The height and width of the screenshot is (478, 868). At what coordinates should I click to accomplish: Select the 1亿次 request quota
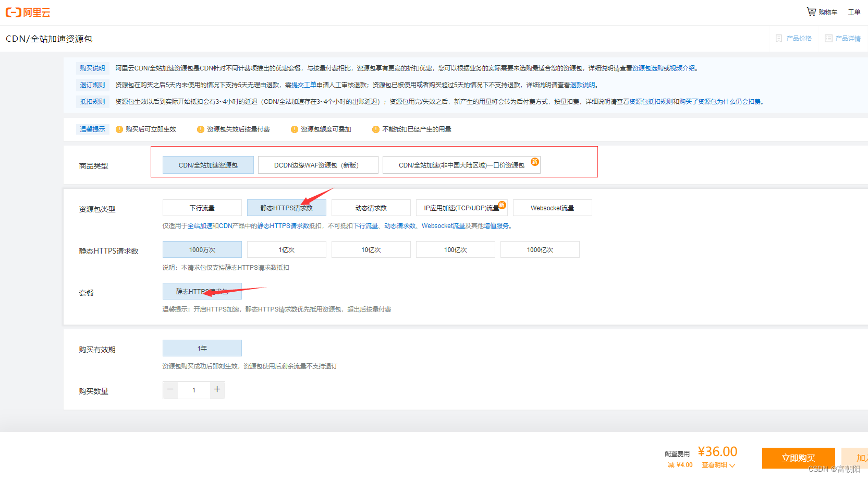287,249
